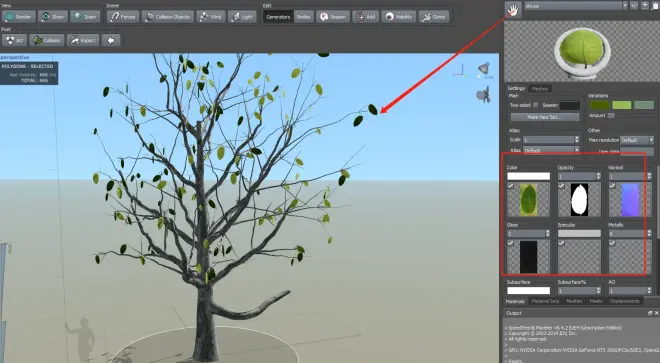Switch to the Nodes edit mode
The height and width of the screenshot is (363, 660).
(x=303, y=17)
